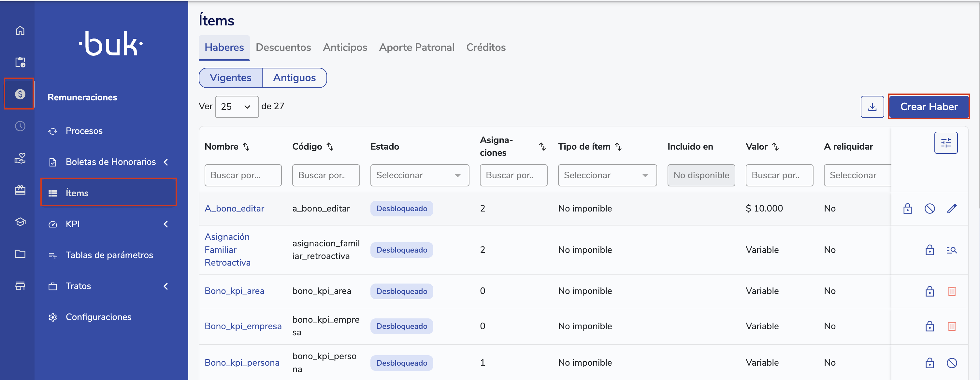Image resolution: width=980 pixels, height=380 pixels.
Task: Click the pencil edit icon for A_bono_editar
Action: 951,209
